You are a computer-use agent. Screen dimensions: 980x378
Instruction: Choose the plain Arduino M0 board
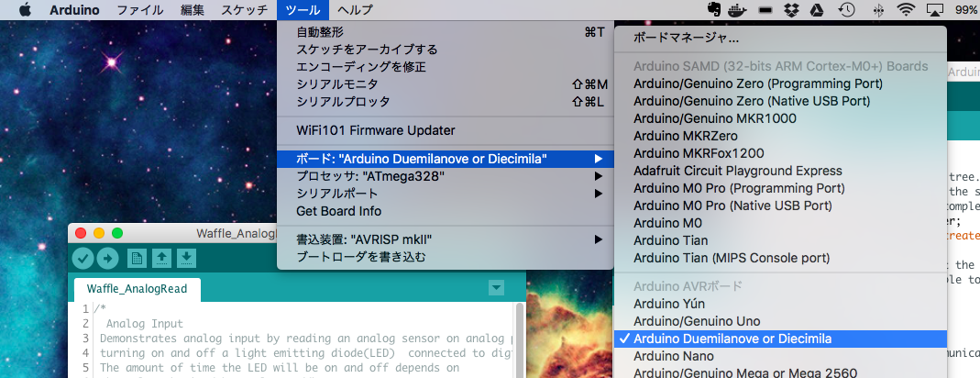coord(781,223)
